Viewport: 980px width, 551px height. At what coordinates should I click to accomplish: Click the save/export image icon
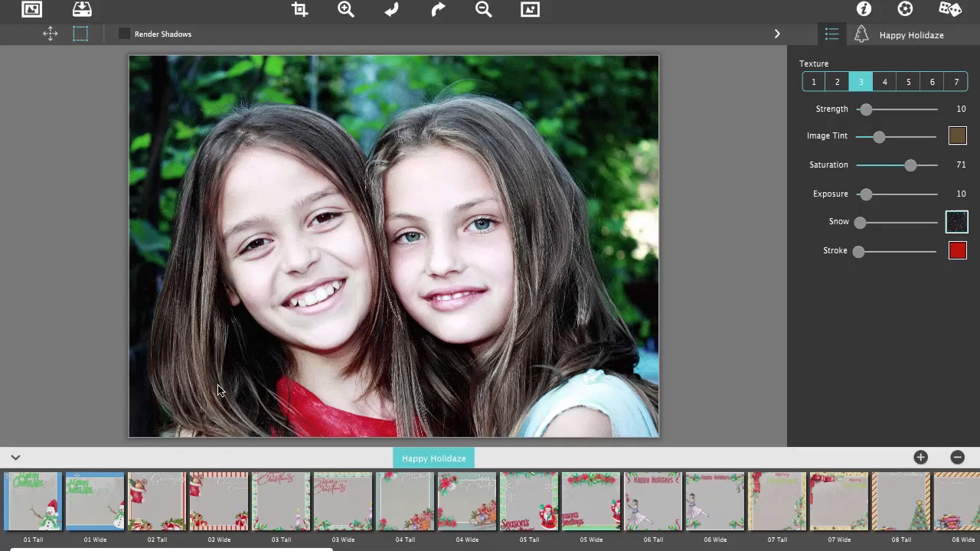point(82,9)
